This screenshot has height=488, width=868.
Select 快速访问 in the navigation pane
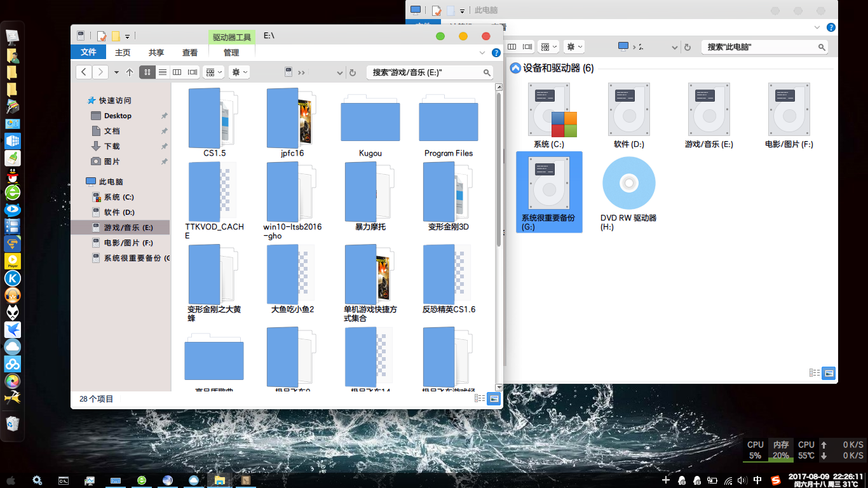tap(115, 100)
